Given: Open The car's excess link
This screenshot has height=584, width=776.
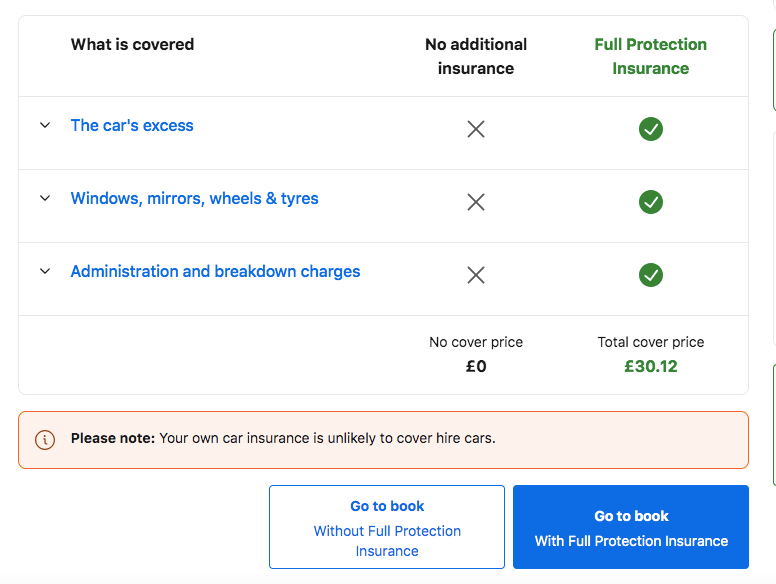Looking at the screenshot, I should tap(132, 126).
